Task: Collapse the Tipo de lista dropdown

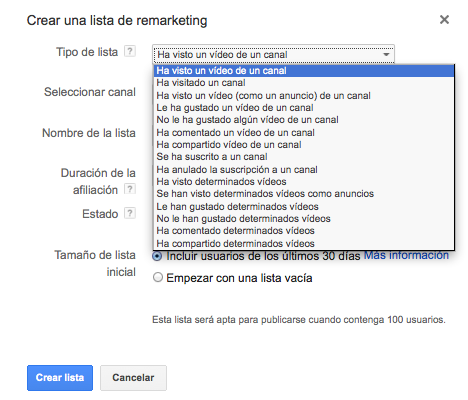Action: point(273,54)
